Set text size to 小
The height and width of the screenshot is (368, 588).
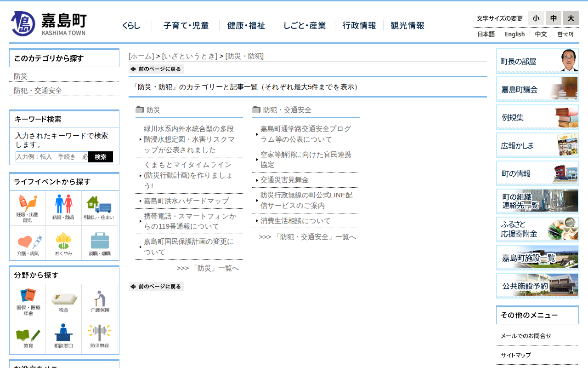(536, 18)
